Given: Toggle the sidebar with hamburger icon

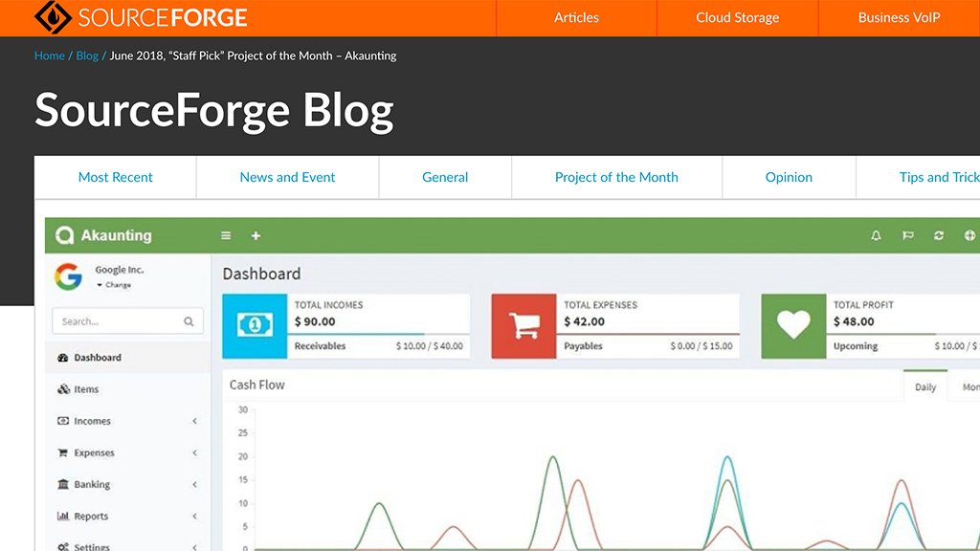Looking at the screenshot, I should pyautogui.click(x=226, y=235).
